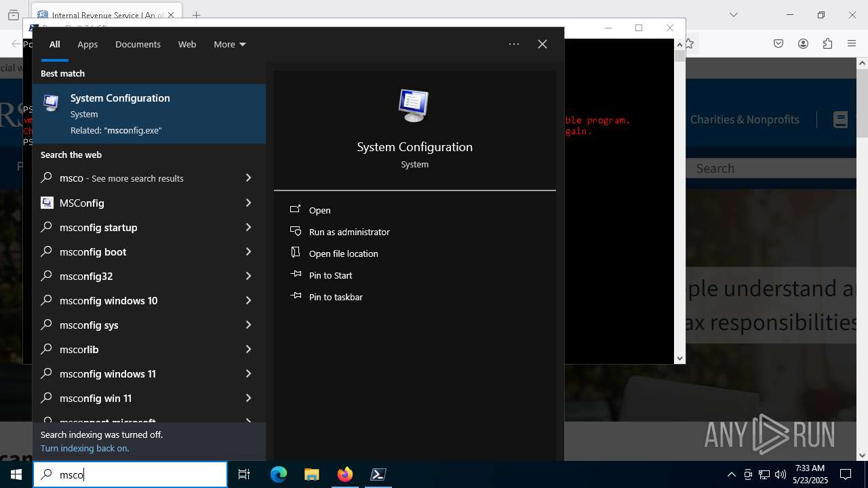Open Firefox extensions puzzle icon
Image resolution: width=868 pixels, height=488 pixels.
click(x=827, y=43)
